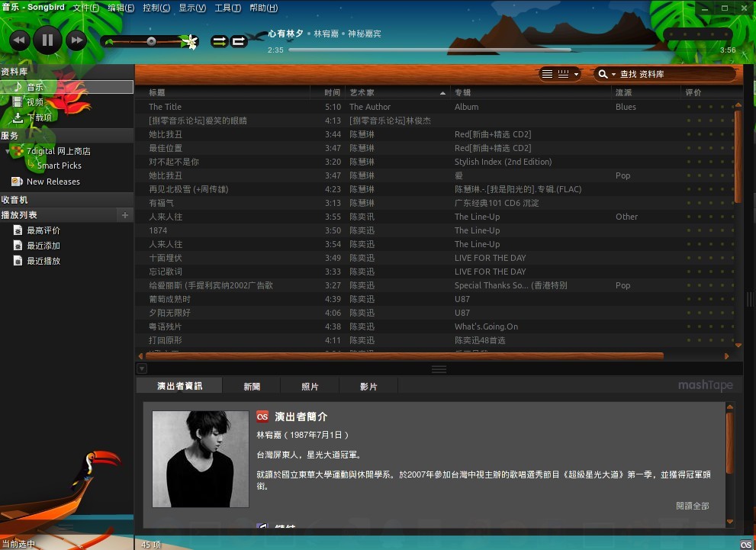
Task: Open Smart Picks under 7digital
Action: pos(59,166)
